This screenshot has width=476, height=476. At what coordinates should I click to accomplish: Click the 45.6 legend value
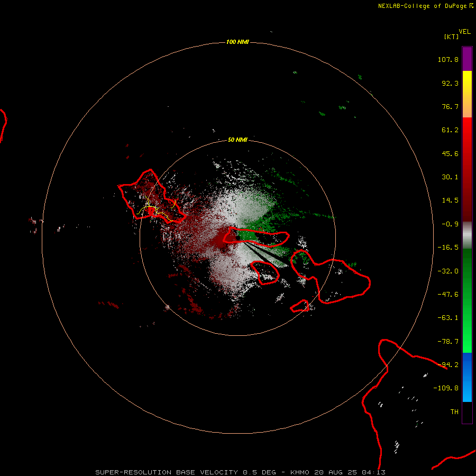[x=450, y=153]
